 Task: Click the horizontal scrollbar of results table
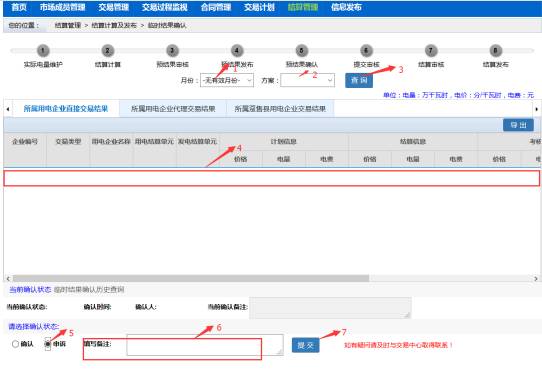190,279
